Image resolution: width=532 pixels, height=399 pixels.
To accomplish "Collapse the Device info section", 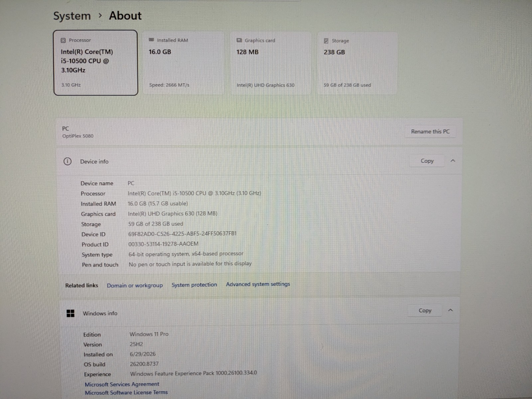I will click(453, 161).
